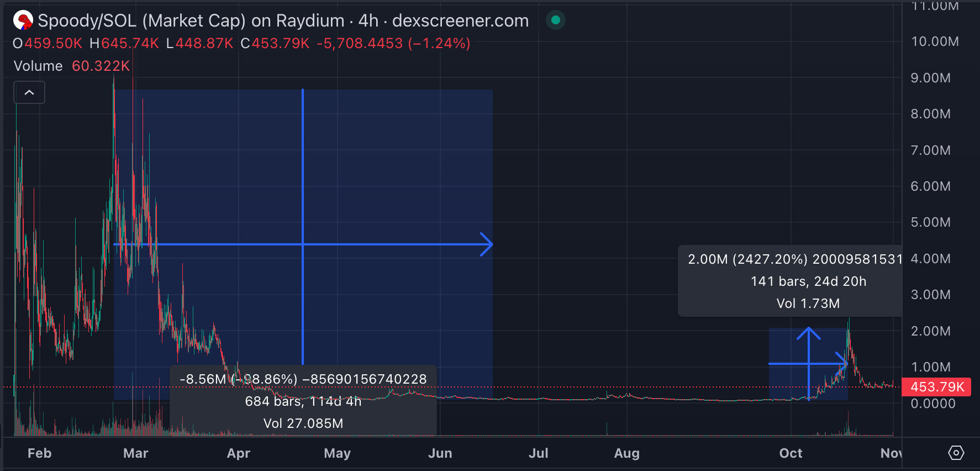Click the Mar label on time axis
This screenshot has width=980, height=471.
136,453
